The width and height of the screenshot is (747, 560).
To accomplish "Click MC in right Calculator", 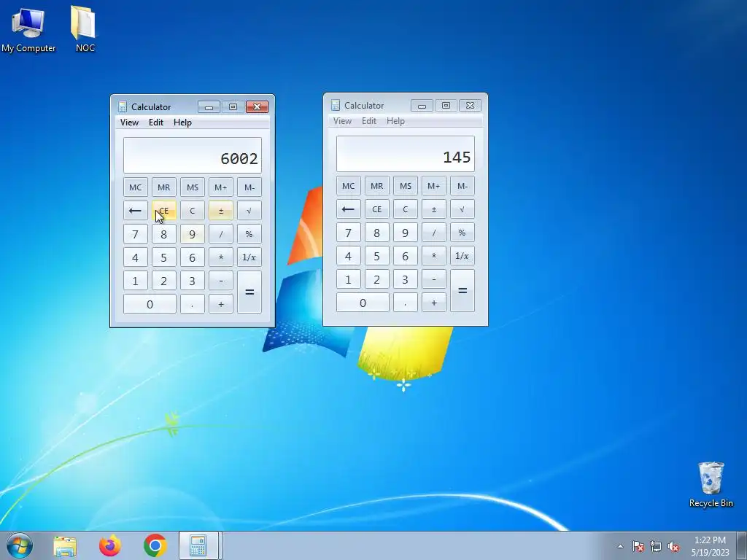I will pos(348,186).
